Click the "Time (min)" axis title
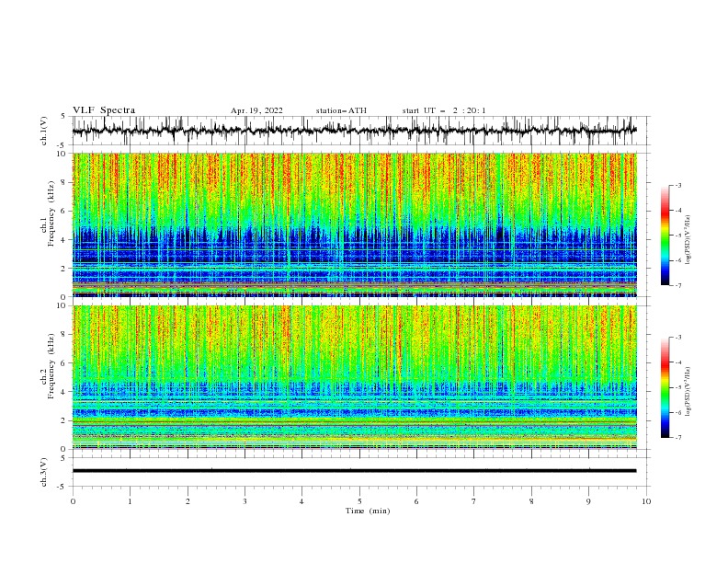This screenshot has height=563, width=728. [x=368, y=511]
